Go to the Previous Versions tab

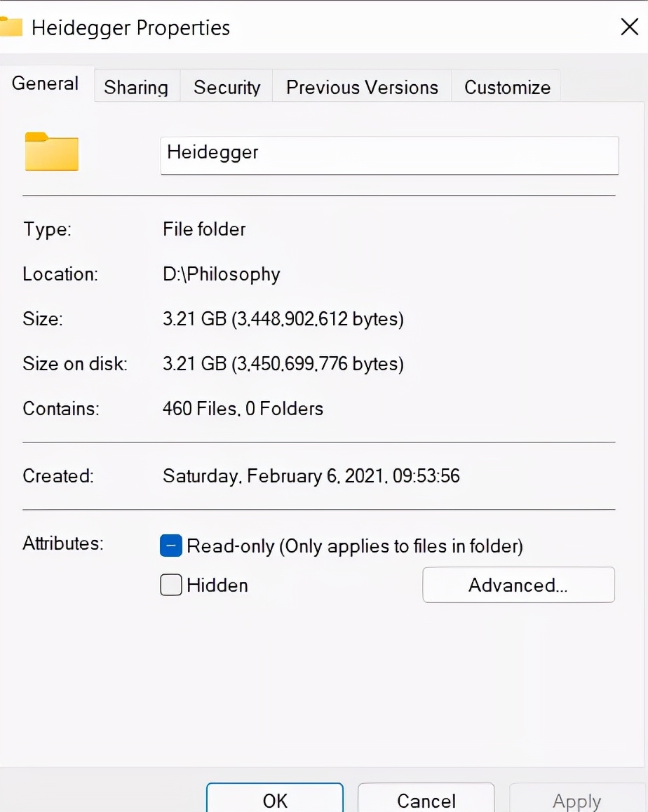[x=362, y=87]
